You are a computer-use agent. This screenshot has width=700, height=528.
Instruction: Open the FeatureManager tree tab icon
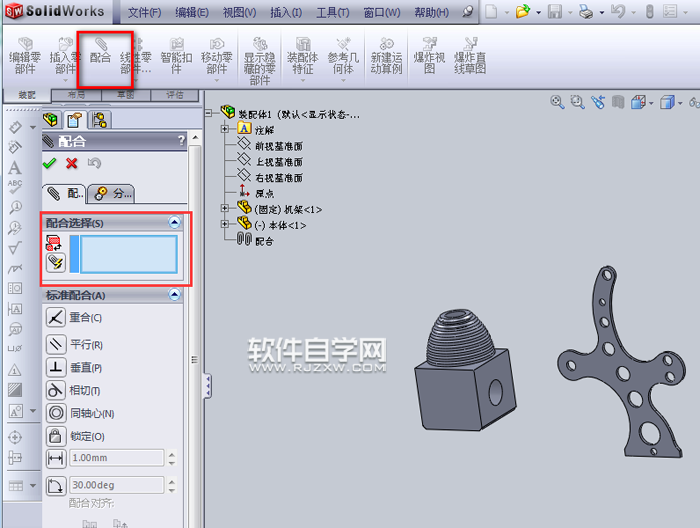click(x=51, y=120)
